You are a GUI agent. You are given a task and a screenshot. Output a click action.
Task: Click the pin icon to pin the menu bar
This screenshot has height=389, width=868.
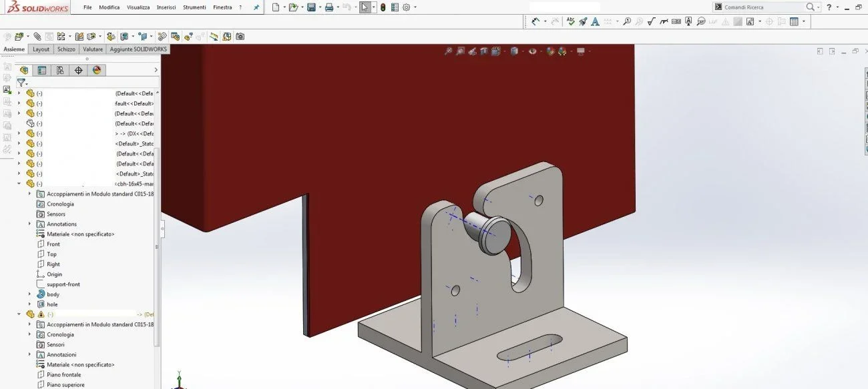256,7
